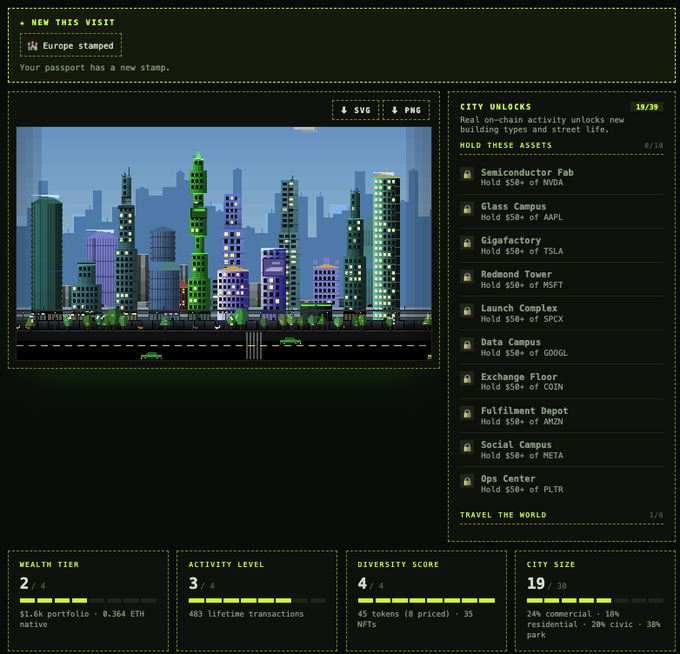This screenshot has width=680, height=654.
Task: Select the Social Campus title
Action: coord(516,445)
